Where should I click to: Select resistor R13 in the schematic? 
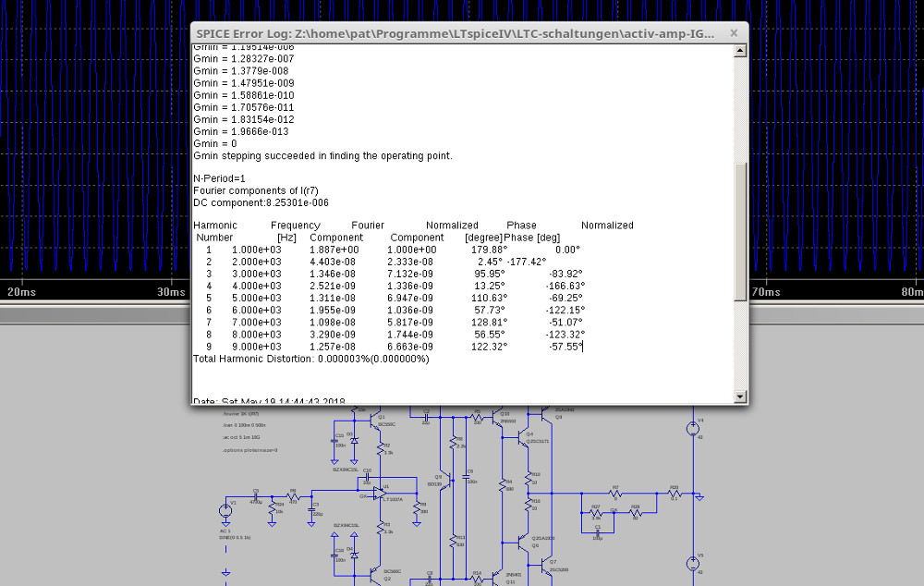(453, 542)
